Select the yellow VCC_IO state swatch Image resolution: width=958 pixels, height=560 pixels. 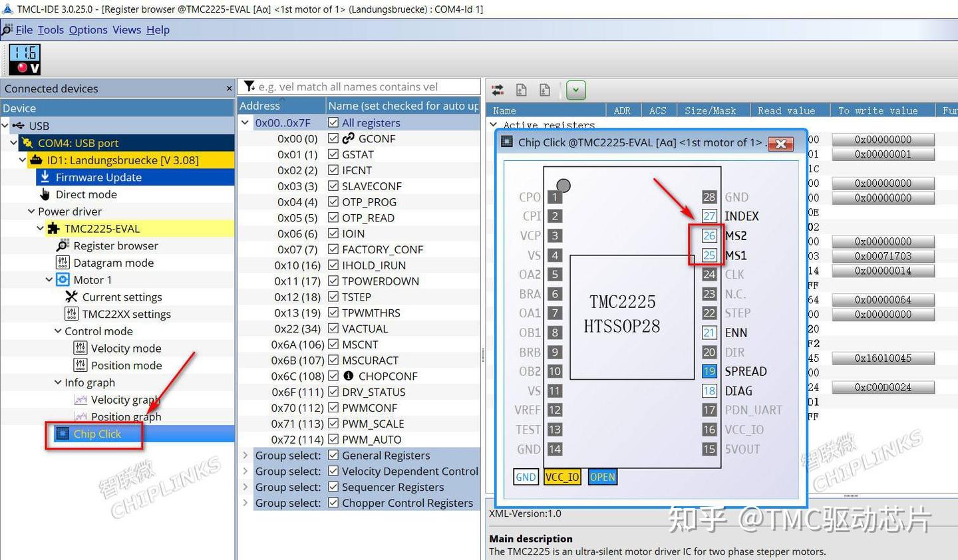coord(562,477)
